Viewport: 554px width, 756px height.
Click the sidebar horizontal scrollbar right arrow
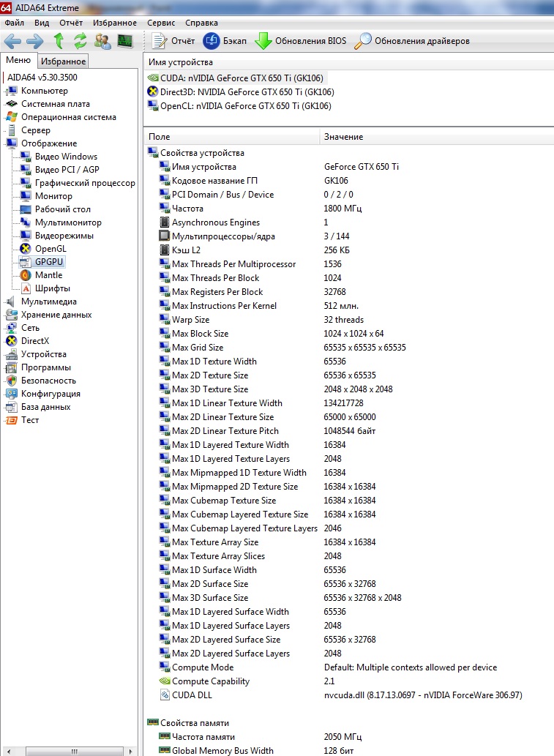pyautogui.click(x=131, y=751)
